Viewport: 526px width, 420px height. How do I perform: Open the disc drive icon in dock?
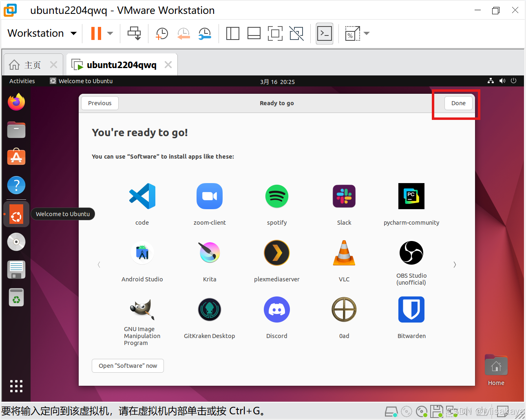click(16, 242)
